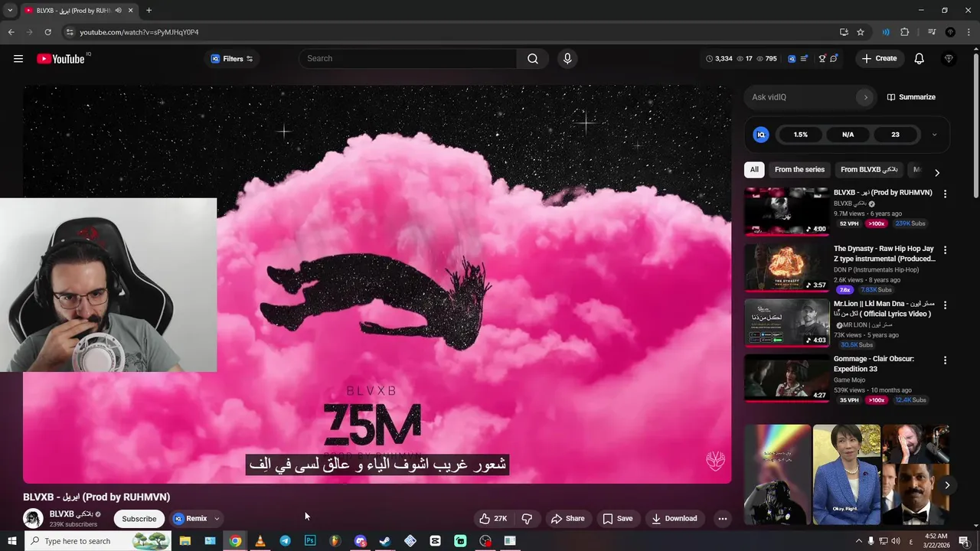Open DON P (Instrumentals Hip-Hop) channel
The width and height of the screenshot is (980, 551).
pyautogui.click(x=876, y=270)
